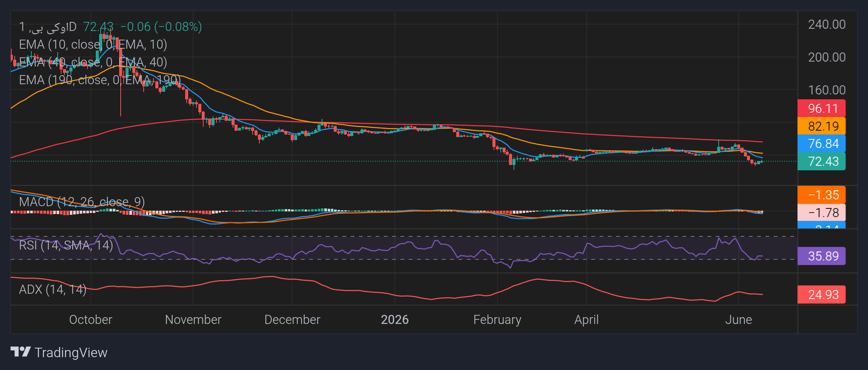Select the RSI (14, SMA, 14) legend
The image size is (868, 370).
[x=66, y=245]
